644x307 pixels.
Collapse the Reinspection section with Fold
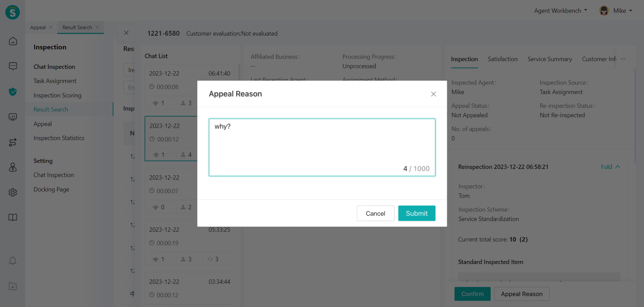tap(610, 167)
